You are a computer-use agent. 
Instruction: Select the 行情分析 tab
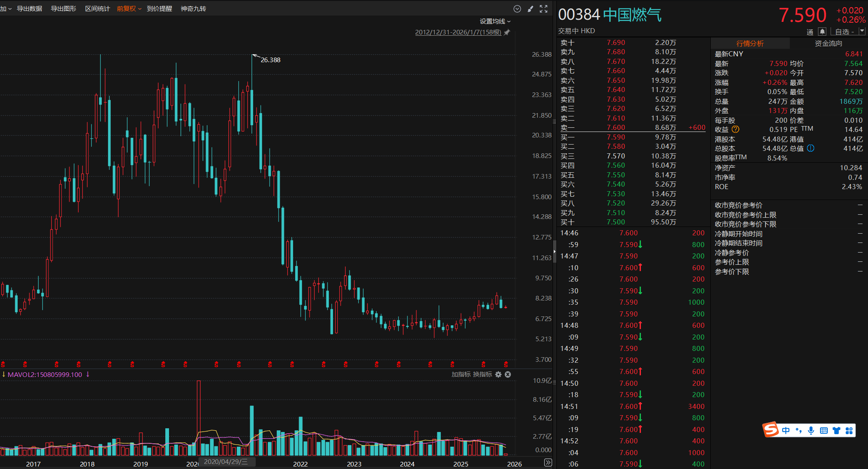[x=750, y=43]
